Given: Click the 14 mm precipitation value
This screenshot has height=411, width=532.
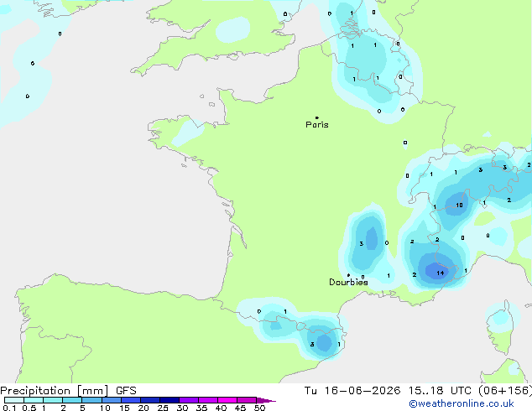Looking at the screenshot, I should tap(440, 273).
